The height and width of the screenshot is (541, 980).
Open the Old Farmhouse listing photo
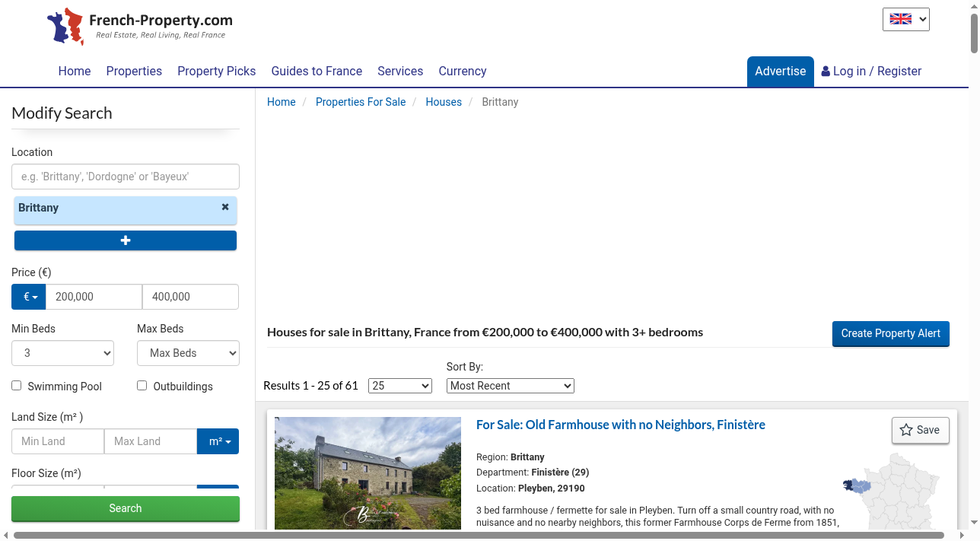coord(368,473)
